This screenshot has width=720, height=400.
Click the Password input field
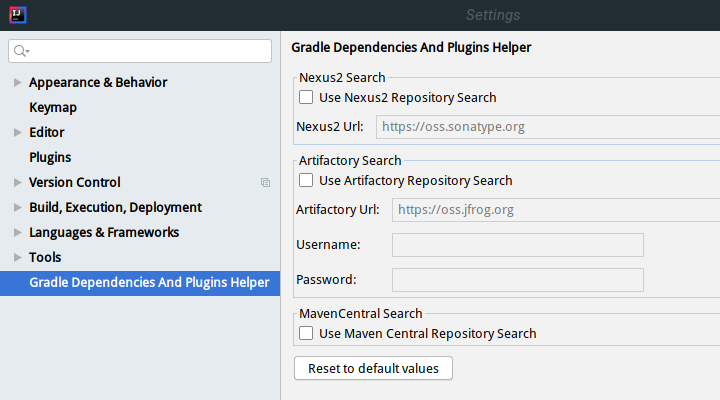tap(518, 280)
